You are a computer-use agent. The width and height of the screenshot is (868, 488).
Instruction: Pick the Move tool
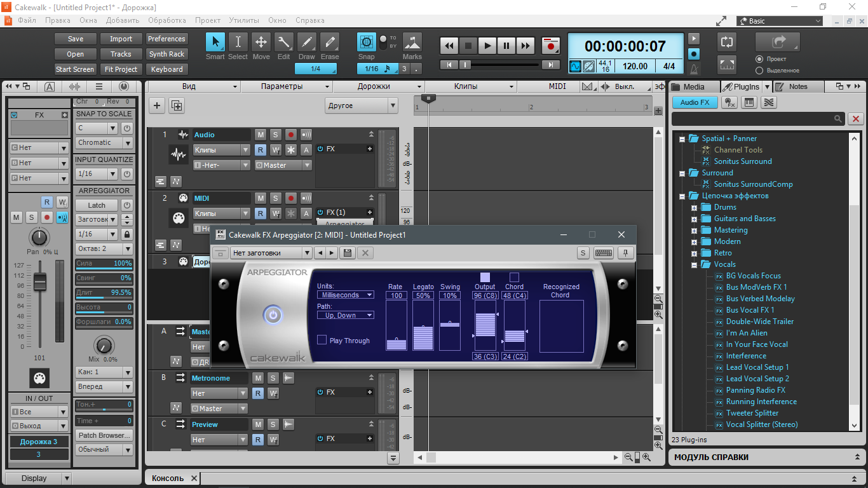(261, 42)
